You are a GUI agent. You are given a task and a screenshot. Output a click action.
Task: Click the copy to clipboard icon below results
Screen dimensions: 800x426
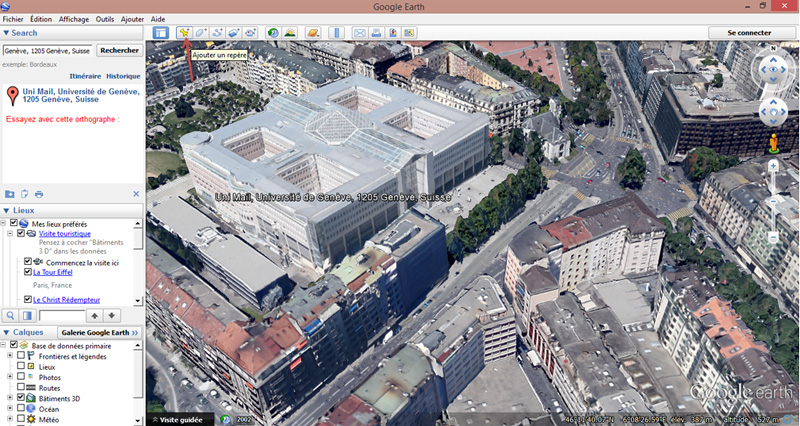pos(24,194)
